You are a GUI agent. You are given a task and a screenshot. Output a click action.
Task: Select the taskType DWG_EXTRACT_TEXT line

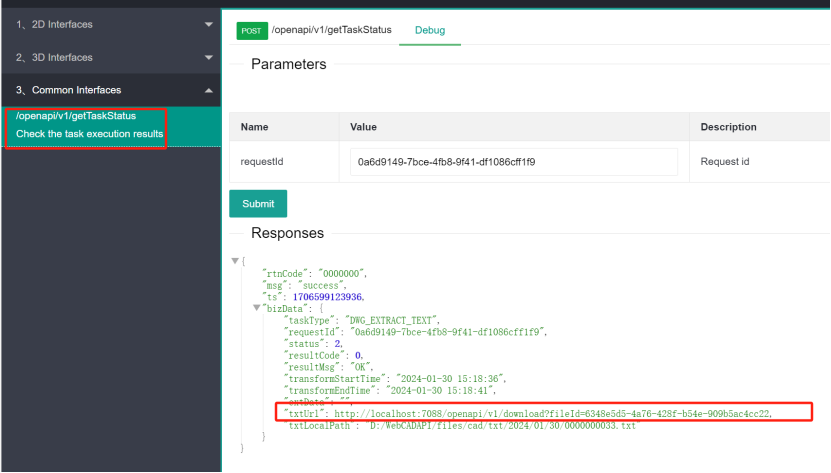coord(363,320)
